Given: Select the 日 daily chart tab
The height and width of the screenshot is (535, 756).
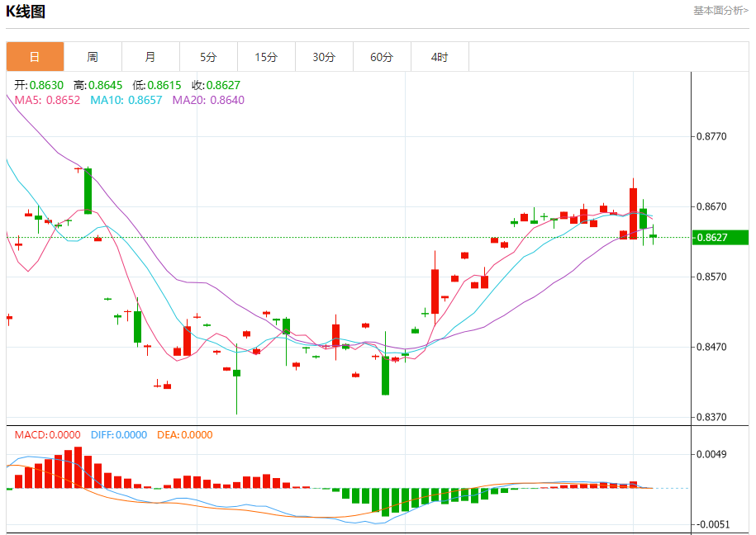Looking at the screenshot, I should pos(35,57).
